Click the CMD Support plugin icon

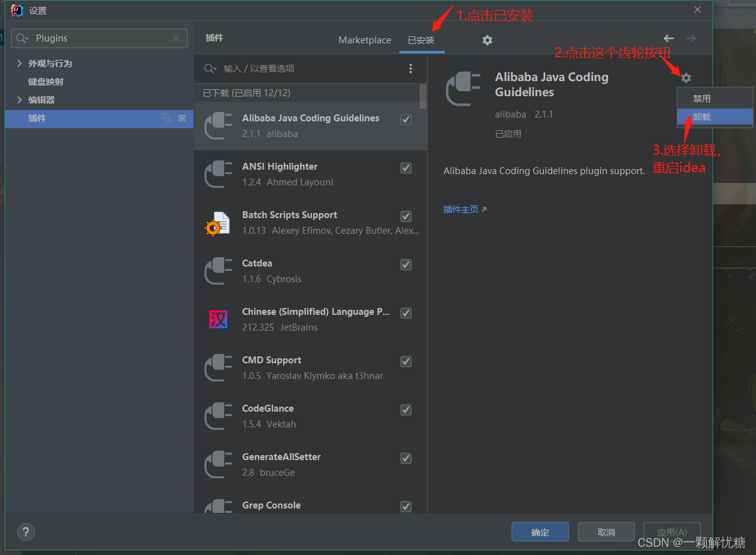pos(218,368)
